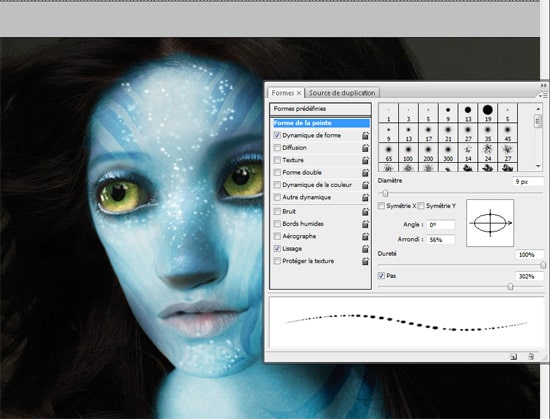Viewport: 550px width, 419px height.
Task: Lock the Bruit setting
Action: pos(365,212)
